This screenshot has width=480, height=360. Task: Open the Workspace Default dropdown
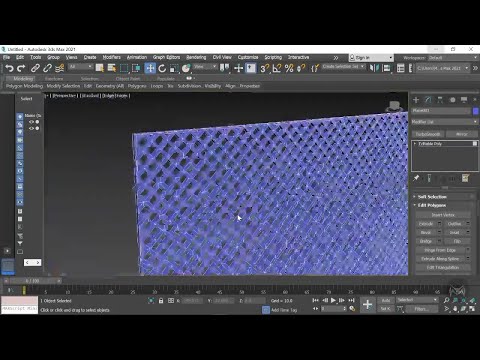point(452,58)
